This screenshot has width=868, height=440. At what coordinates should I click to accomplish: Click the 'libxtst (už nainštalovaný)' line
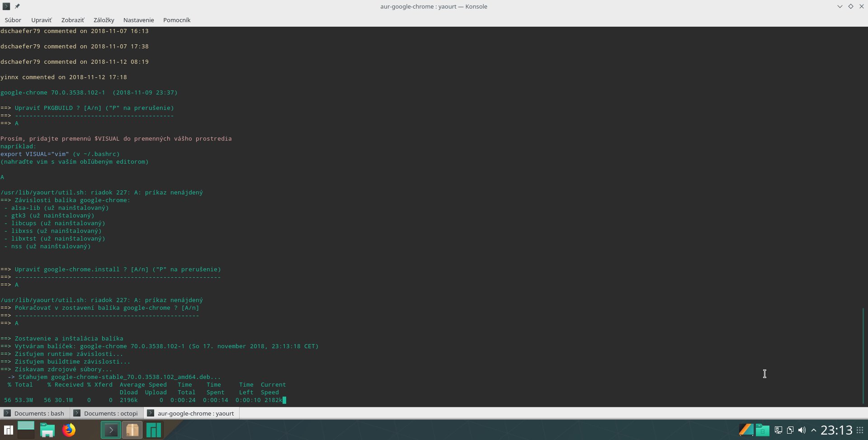coord(55,238)
